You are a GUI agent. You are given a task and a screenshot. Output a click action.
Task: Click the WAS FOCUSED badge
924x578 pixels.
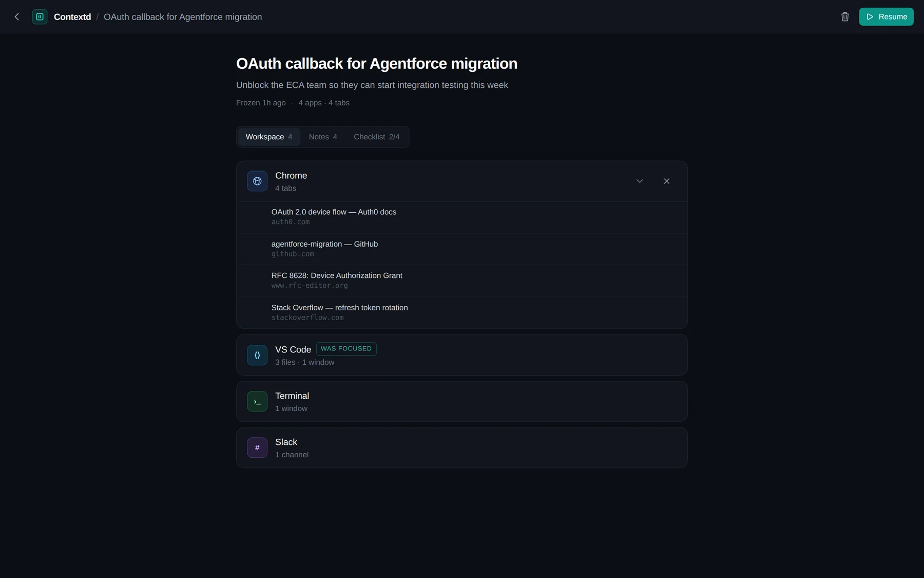pyautogui.click(x=346, y=349)
